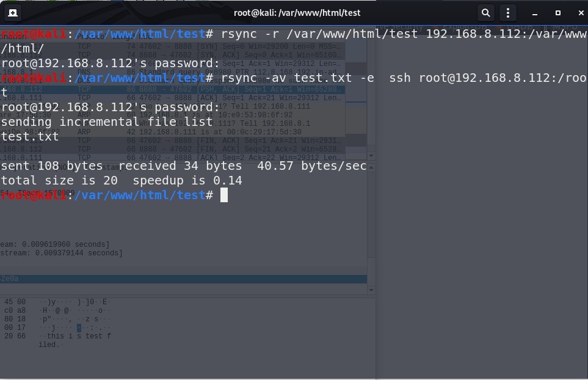This screenshot has width=588, height=380.
Task: Click the 'this is test f' text in the hex dump pane
Action: point(79,336)
